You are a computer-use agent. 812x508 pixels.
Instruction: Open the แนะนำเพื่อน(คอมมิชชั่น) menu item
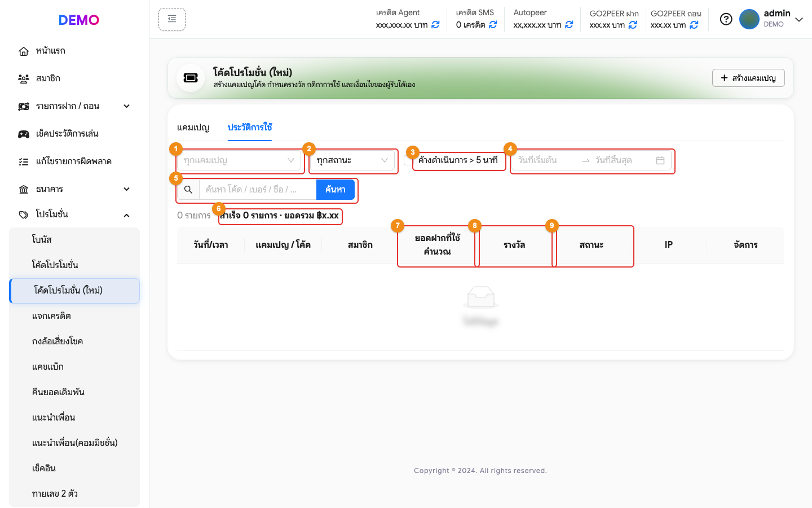pyautogui.click(x=74, y=443)
